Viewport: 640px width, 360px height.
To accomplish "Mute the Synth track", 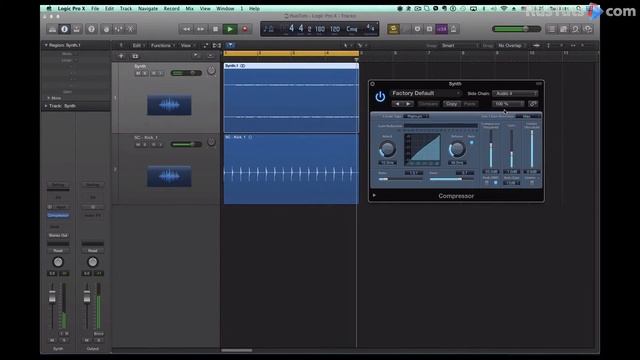I will point(138,73).
